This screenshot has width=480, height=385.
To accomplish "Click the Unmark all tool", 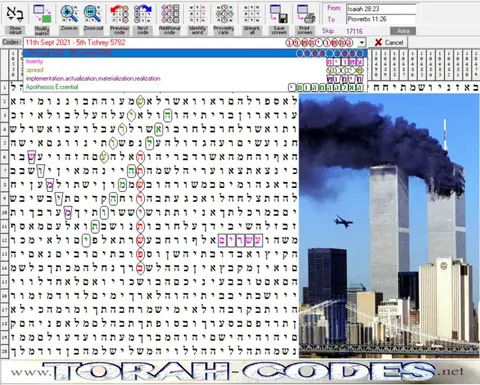I will [x=252, y=19].
